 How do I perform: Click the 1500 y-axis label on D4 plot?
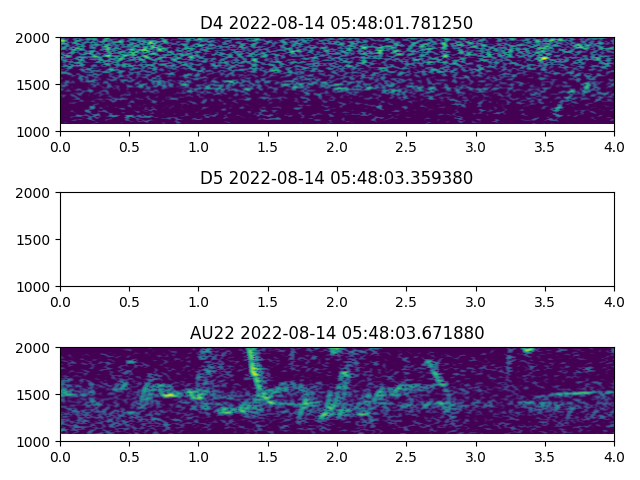click(37, 85)
